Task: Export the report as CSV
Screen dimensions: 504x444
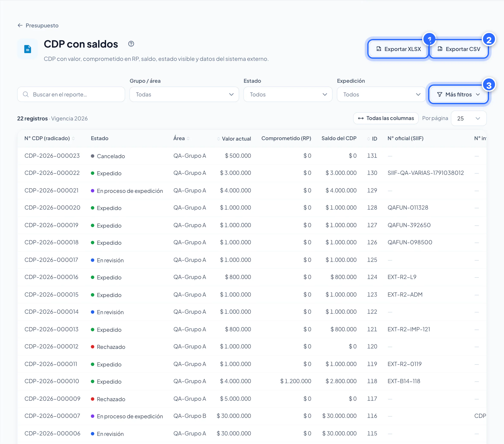Action: 459,49
